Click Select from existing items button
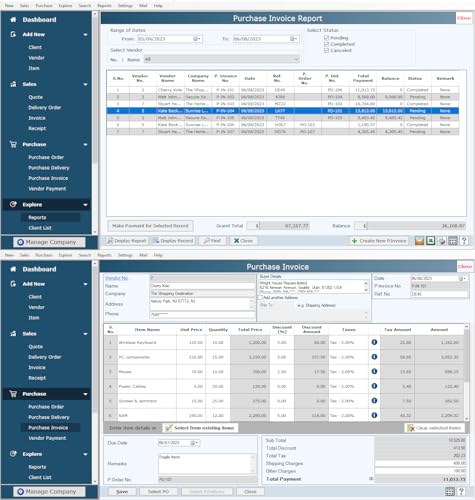 [201, 428]
